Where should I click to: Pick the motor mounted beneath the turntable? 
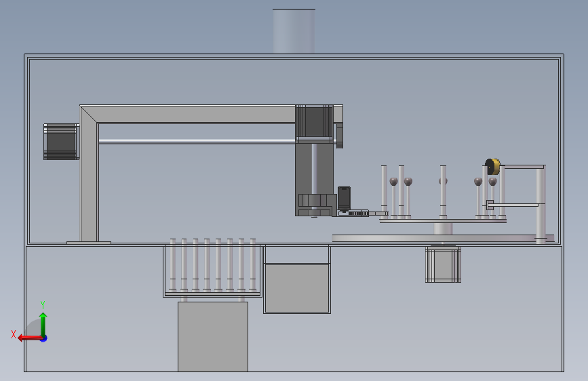(x=444, y=264)
